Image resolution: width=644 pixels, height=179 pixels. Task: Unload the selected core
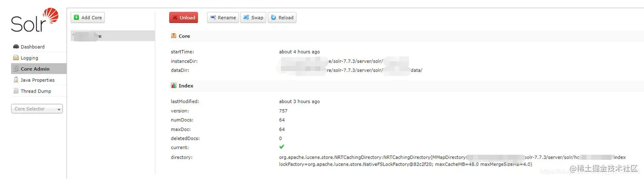[x=184, y=17]
